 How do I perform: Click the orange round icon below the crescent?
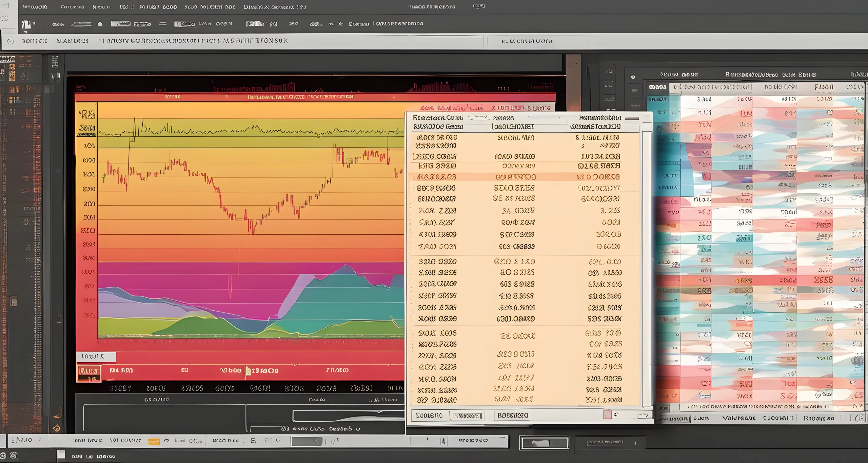(57, 428)
